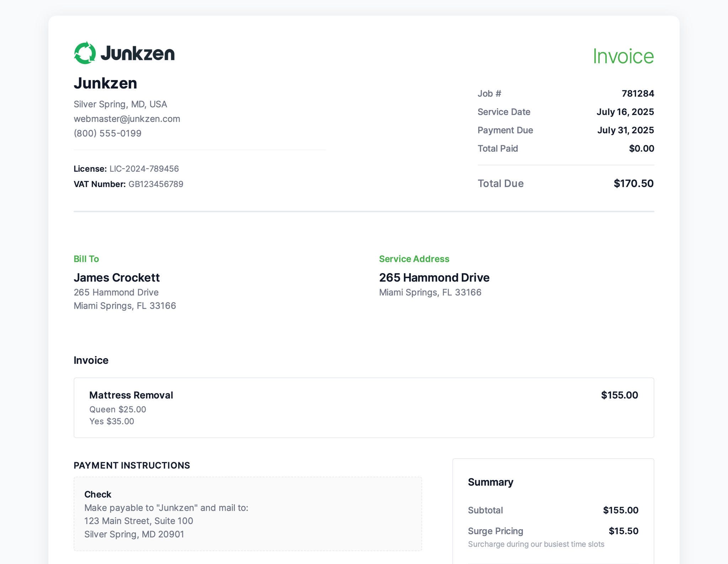This screenshot has width=728, height=564.
Task: Click the Surge Pricing $15.50 amount
Action: point(623,531)
